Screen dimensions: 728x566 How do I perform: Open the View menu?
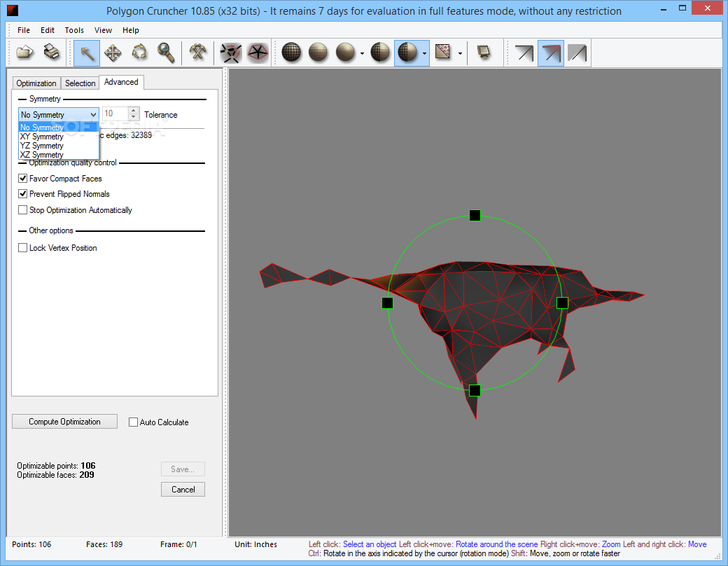pyautogui.click(x=103, y=30)
